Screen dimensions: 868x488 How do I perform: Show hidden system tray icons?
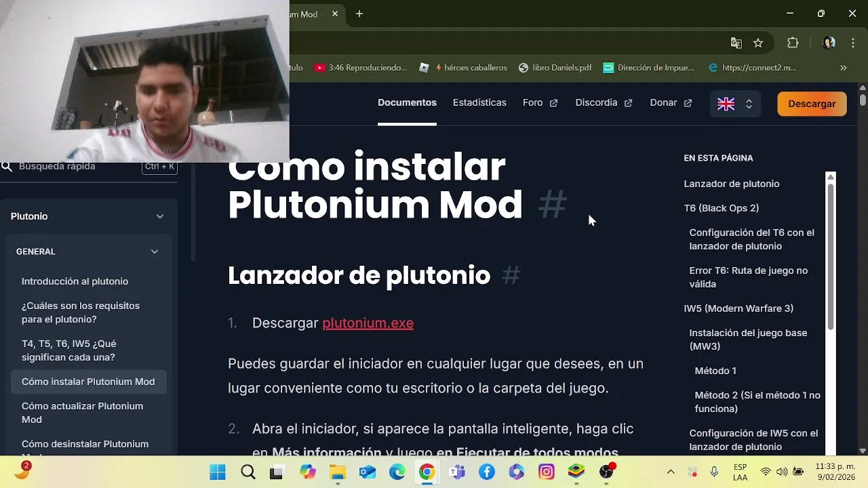pyautogui.click(x=671, y=472)
